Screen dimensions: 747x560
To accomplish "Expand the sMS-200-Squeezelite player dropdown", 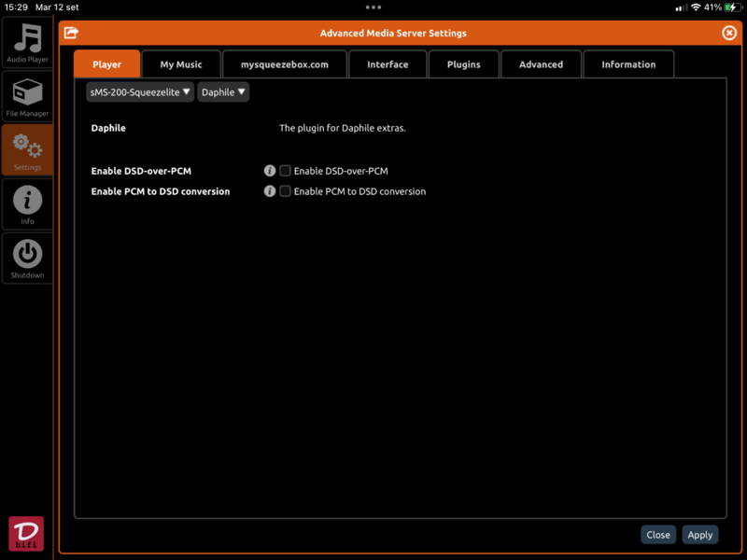I will [140, 92].
